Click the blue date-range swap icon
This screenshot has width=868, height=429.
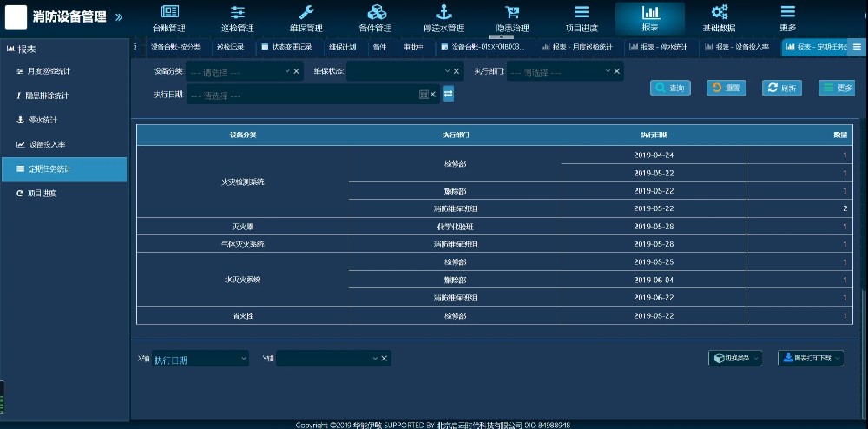point(449,94)
